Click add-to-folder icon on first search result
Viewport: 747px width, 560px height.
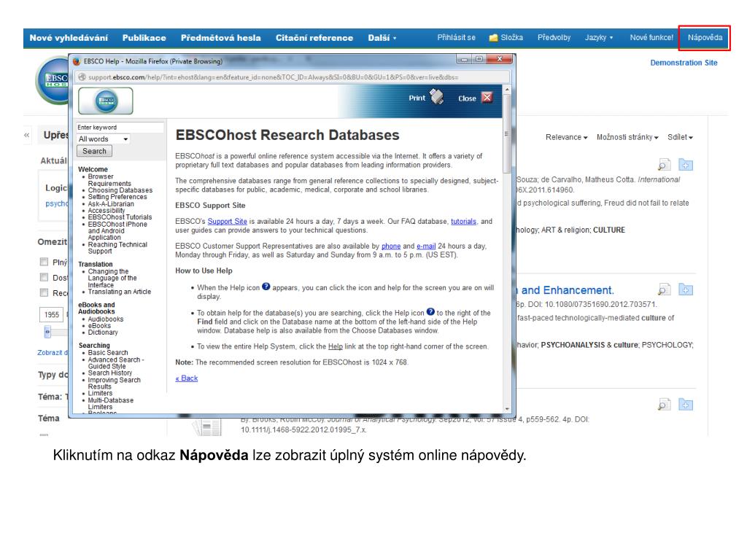click(x=686, y=165)
